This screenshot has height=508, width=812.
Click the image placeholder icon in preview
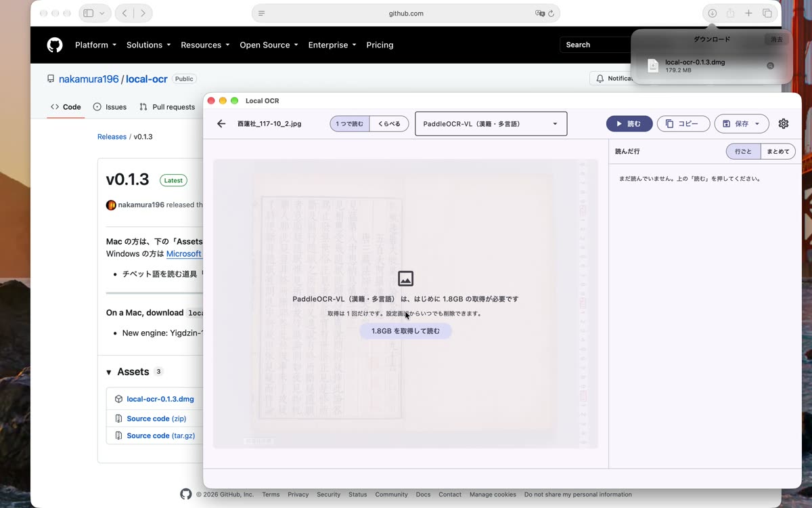pyautogui.click(x=405, y=278)
